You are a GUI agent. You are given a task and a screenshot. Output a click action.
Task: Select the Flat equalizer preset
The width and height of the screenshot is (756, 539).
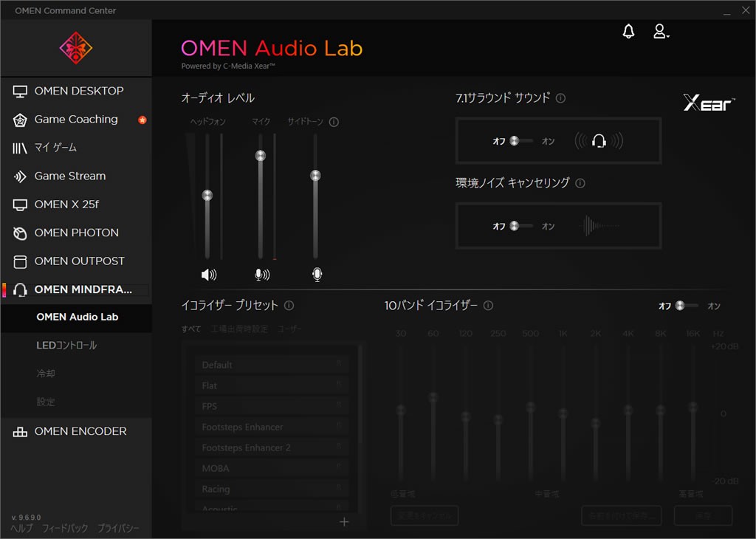coord(272,385)
